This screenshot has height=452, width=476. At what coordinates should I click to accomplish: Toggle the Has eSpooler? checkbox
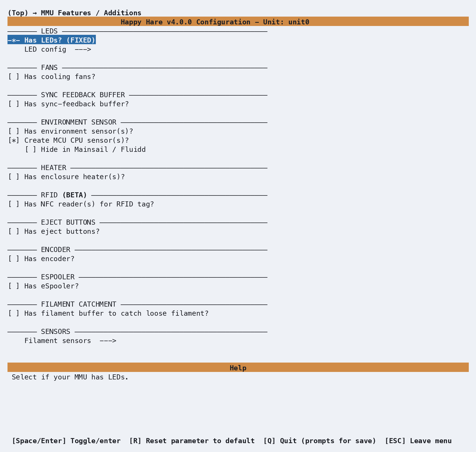[x=43, y=286]
